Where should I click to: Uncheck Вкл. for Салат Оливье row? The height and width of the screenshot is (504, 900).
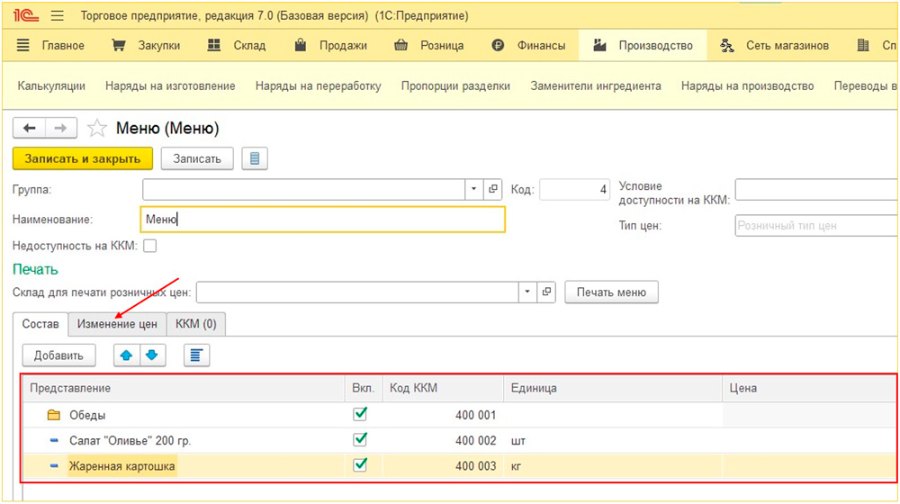(360, 440)
